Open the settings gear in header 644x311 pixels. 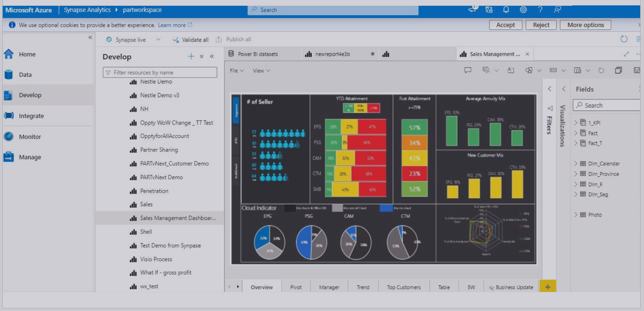pos(523,10)
